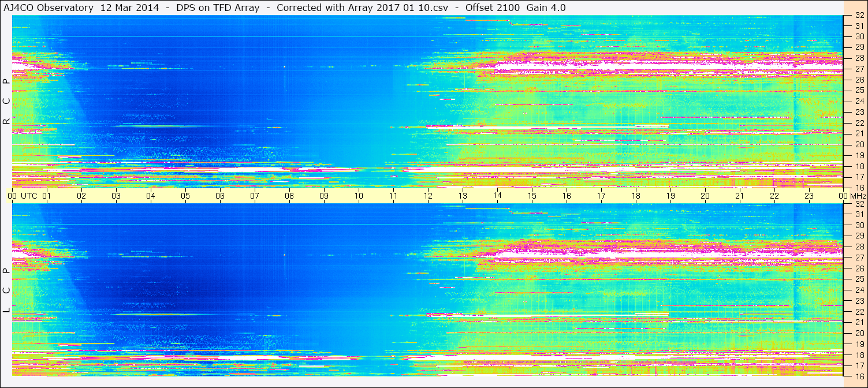This screenshot has height=388, width=868.
Task: Select hour 20 on the UTC time axis
Action: tap(705, 196)
